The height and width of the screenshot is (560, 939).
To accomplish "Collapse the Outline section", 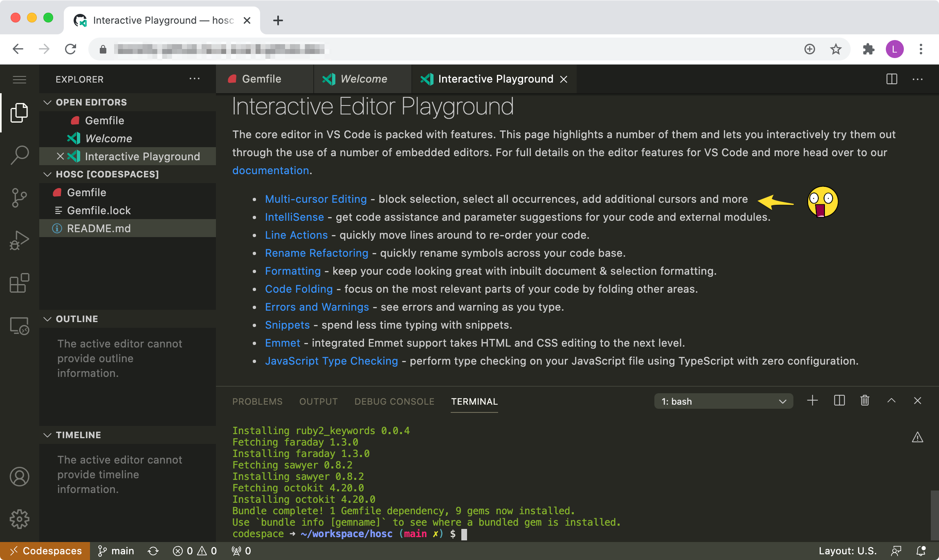I will pyautogui.click(x=47, y=319).
